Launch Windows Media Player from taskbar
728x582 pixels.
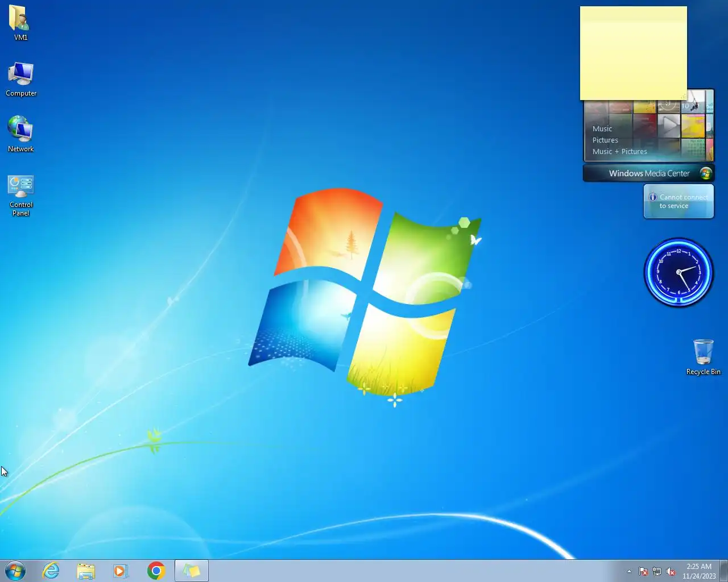point(121,571)
